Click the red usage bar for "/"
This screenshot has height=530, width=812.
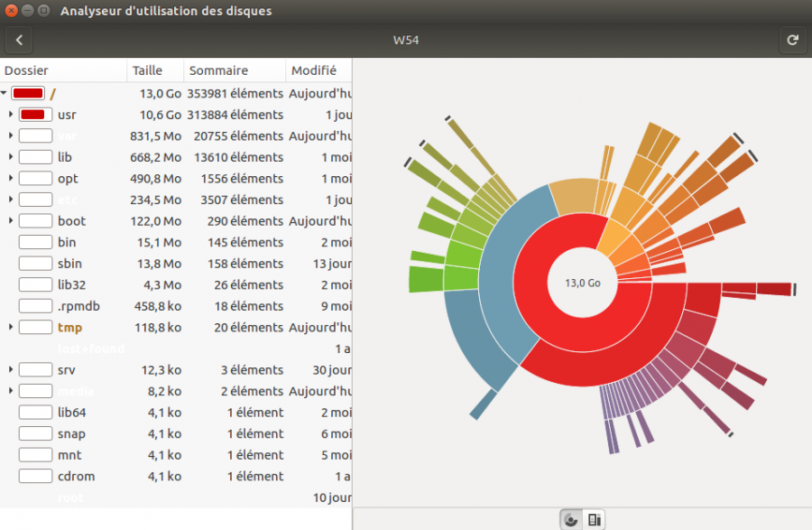(28, 93)
